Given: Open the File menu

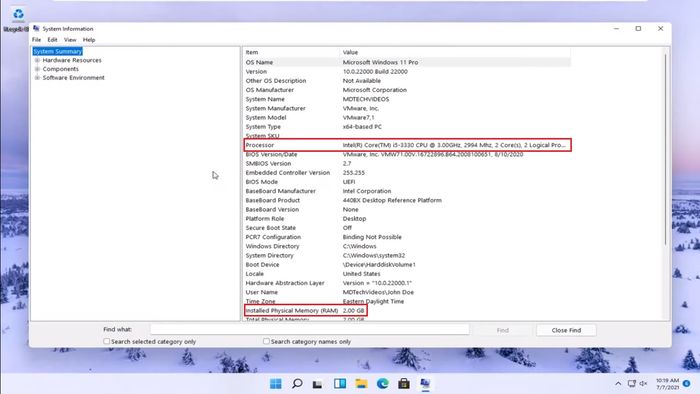Looking at the screenshot, I should coord(36,40).
